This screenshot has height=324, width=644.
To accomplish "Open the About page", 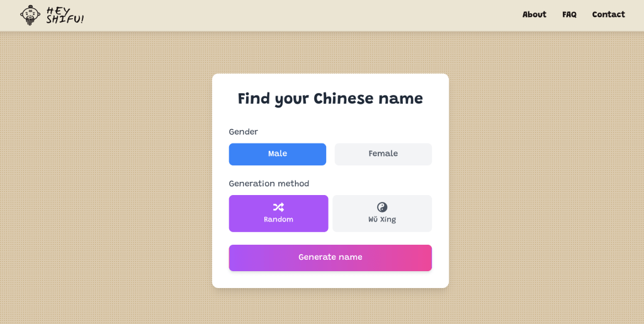I will tap(534, 14).
